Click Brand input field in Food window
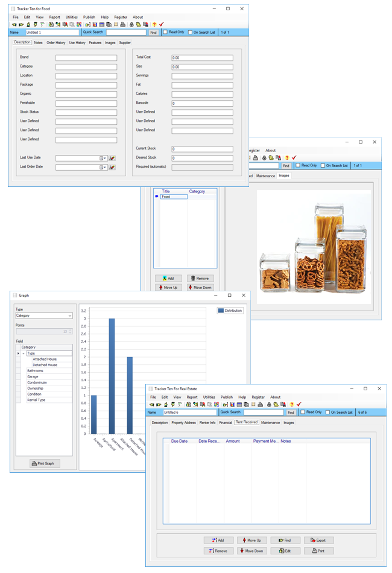The width and height of the screenshot is (392, 573). tap(86, 58)
